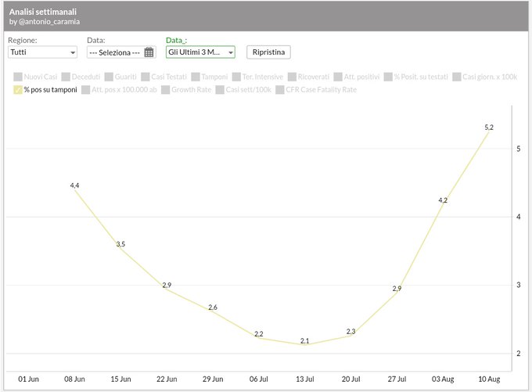Select the 06 Jul axis label
532x392 pixels.
click(x=258, y=379)
